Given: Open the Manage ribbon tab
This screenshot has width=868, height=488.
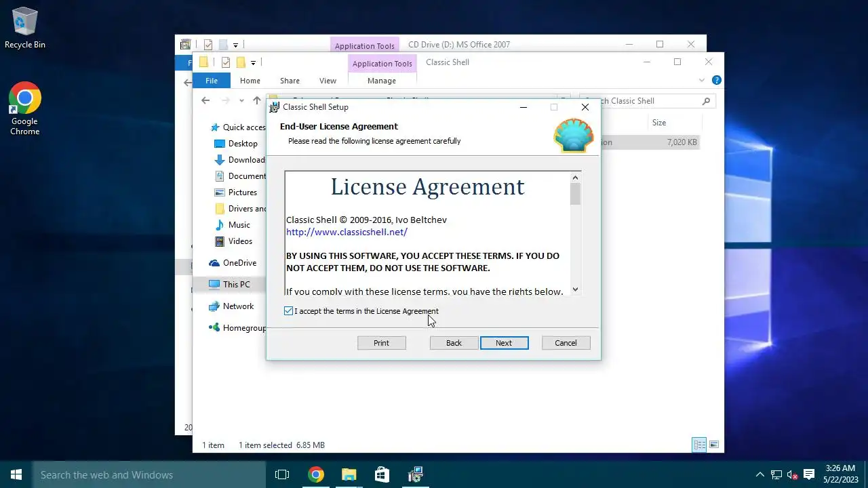Looking at the screenshot, I should click(x=382, y=81).
